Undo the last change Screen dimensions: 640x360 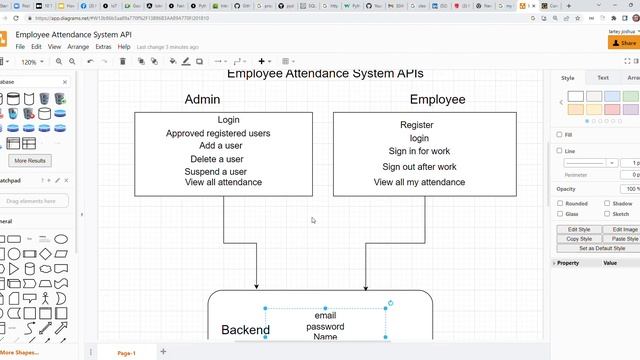click(91, 62)
